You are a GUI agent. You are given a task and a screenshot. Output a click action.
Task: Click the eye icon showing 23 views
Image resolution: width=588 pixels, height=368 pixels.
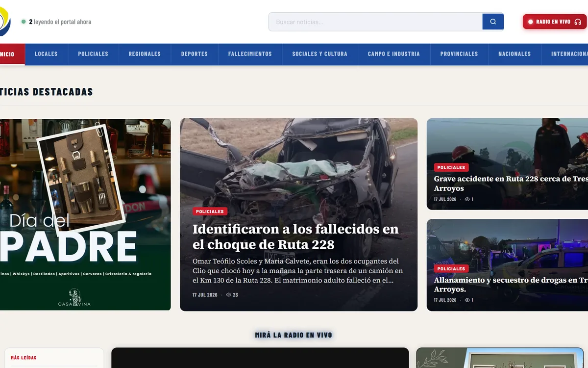(229, 295)
